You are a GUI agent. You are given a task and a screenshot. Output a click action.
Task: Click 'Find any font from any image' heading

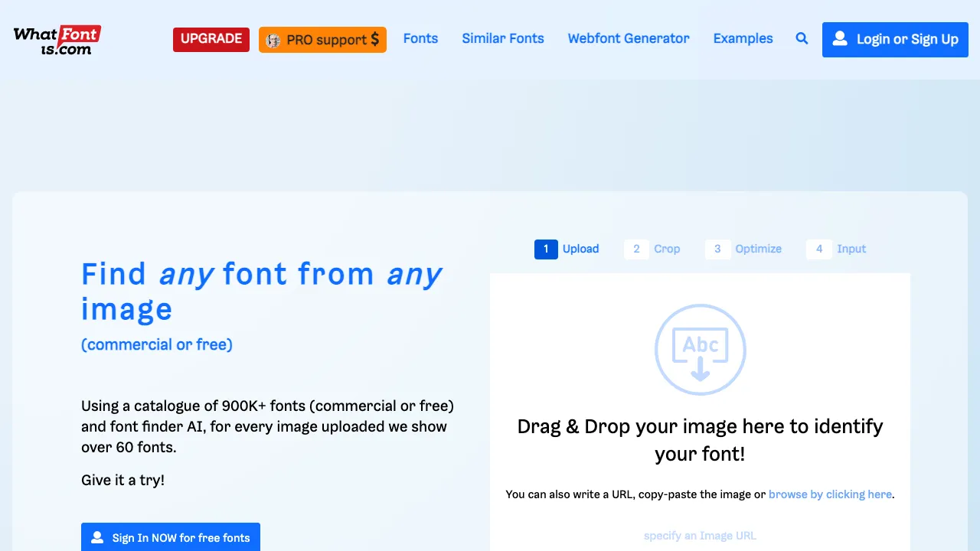tap(262, 292)
